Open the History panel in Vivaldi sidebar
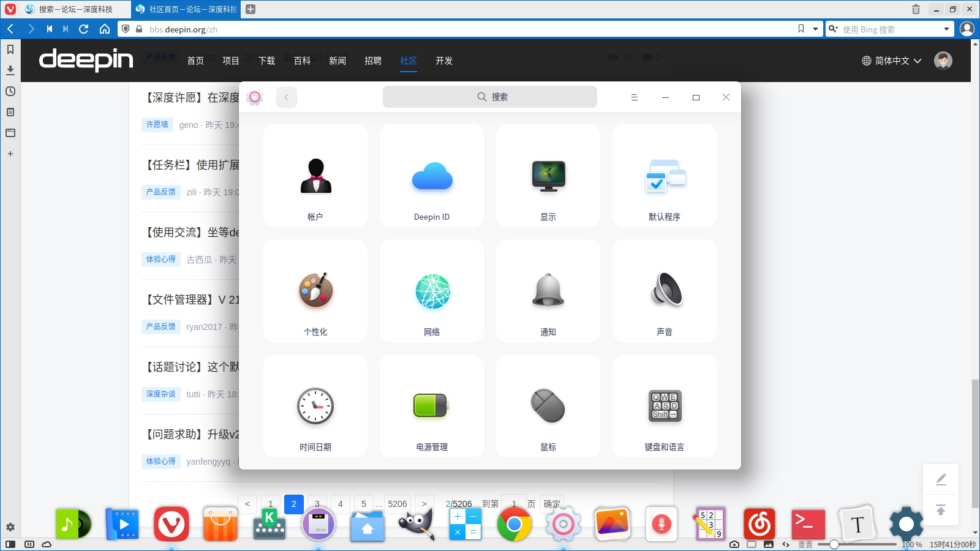 coord(10,91)
